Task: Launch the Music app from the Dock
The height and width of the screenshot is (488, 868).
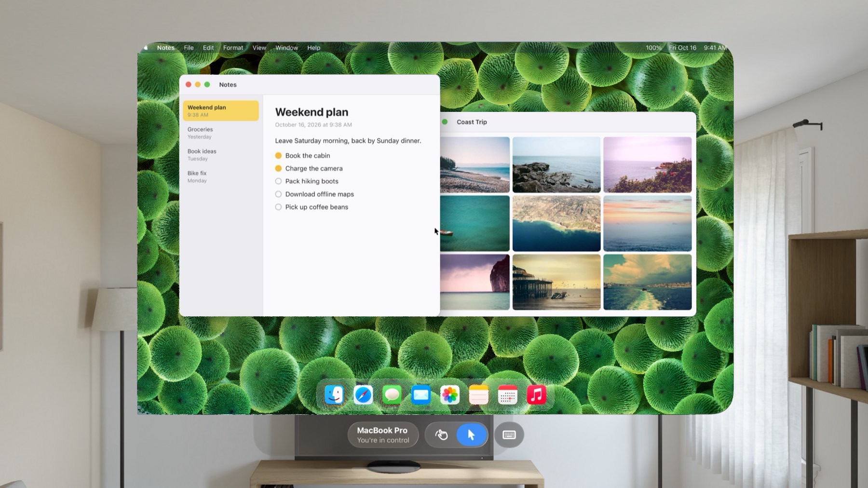Action: coord(537,395)
